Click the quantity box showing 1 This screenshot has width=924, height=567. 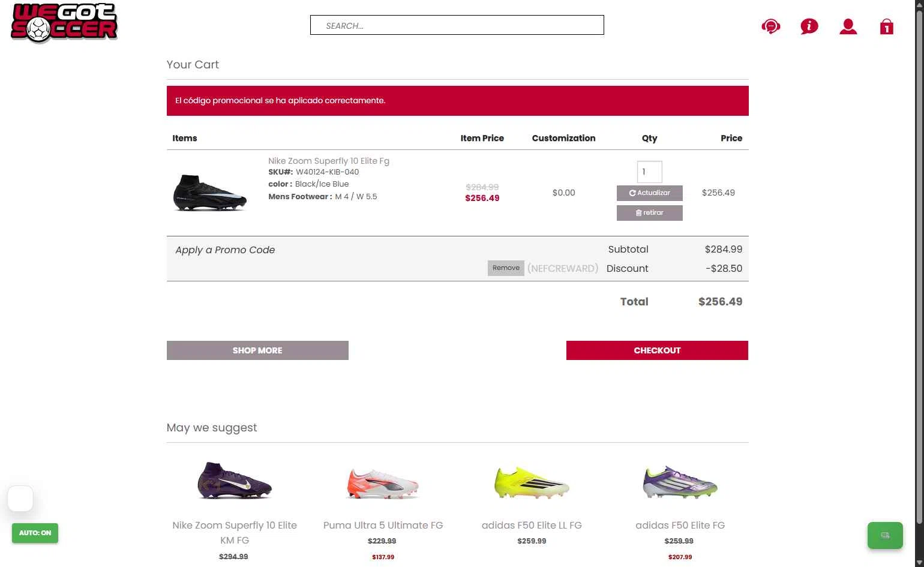pyautogui.click(x=649, y=172)
